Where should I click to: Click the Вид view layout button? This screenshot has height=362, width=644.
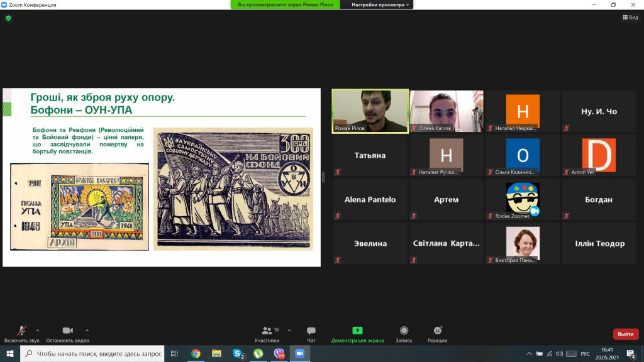pos(630,17)
